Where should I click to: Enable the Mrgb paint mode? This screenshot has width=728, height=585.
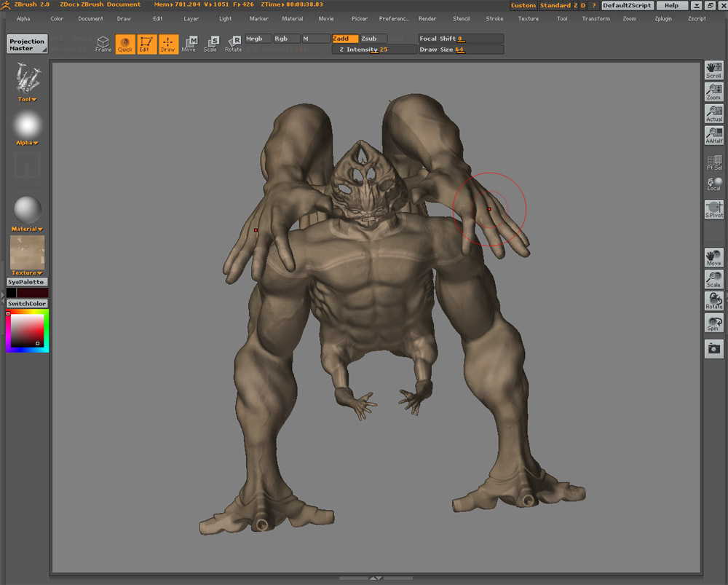pyautogui.click(x=258, y=39)
